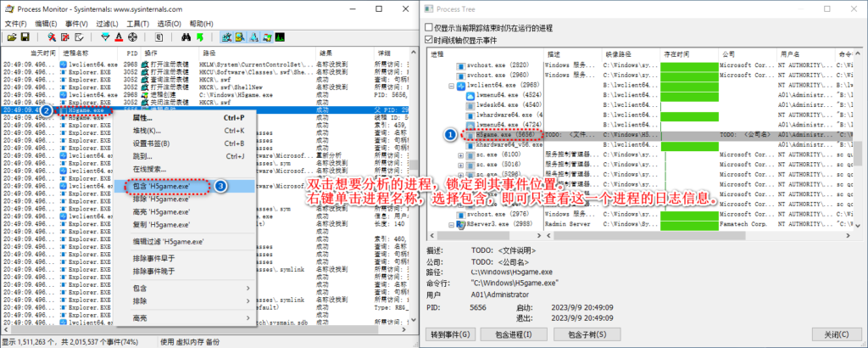Toggle Show Process and Thread Activity button
Viewport: 868px width, 348px height.
tap(266, 37)
